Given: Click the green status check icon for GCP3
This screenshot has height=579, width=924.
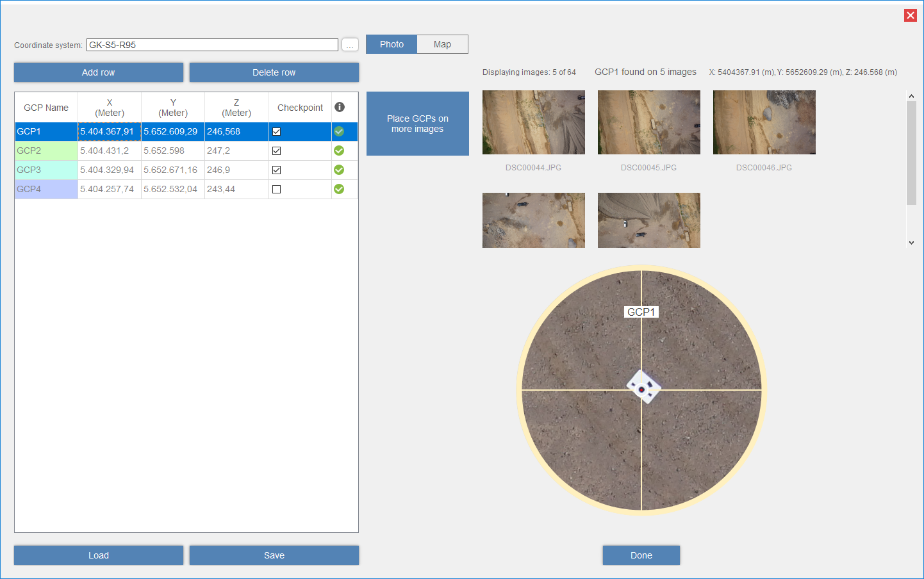Looking at the screenshot, I should coord(339,170).
